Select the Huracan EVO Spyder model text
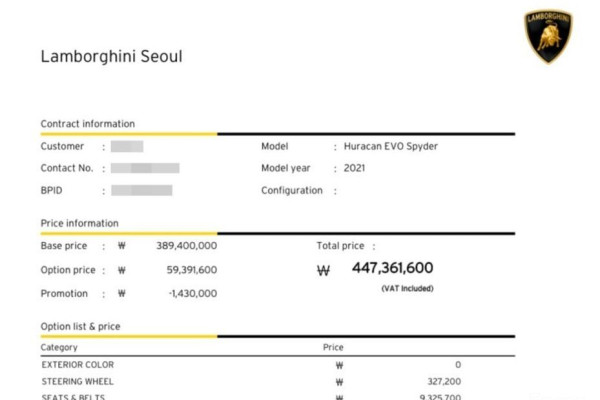The height and width of the screenshot is (400, 600). (x=390, y=146)
